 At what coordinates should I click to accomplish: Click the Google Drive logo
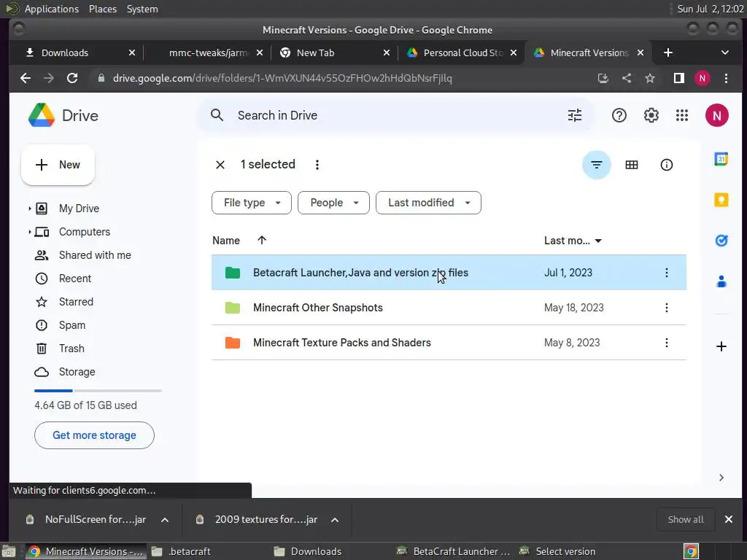42,115
